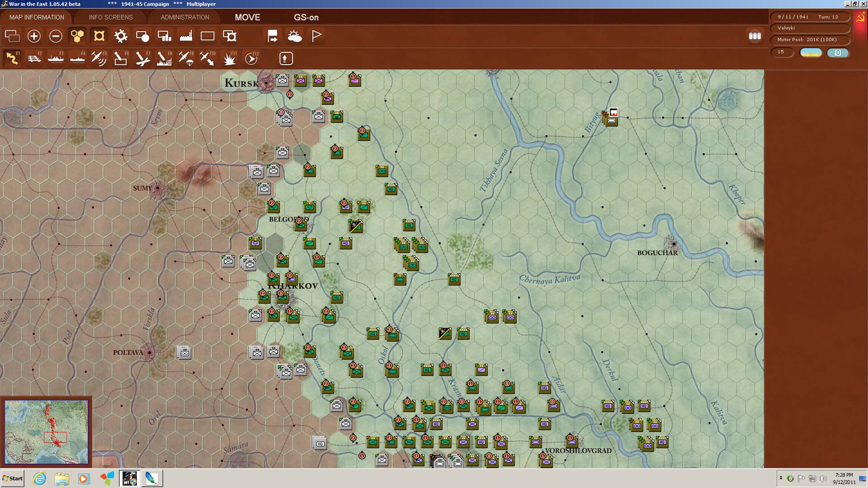Click the Kursk city hex
The height and width of the screenshot is (488, 868).
coord(266,83)
